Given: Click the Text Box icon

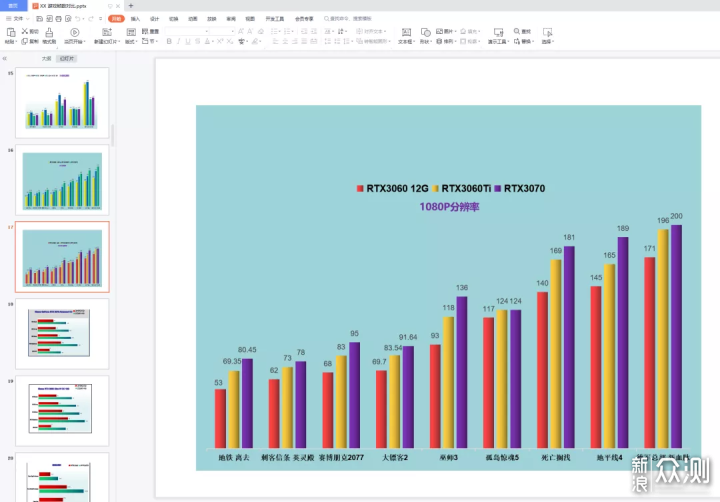Looking at the screenshot, I should click(406, 32).
